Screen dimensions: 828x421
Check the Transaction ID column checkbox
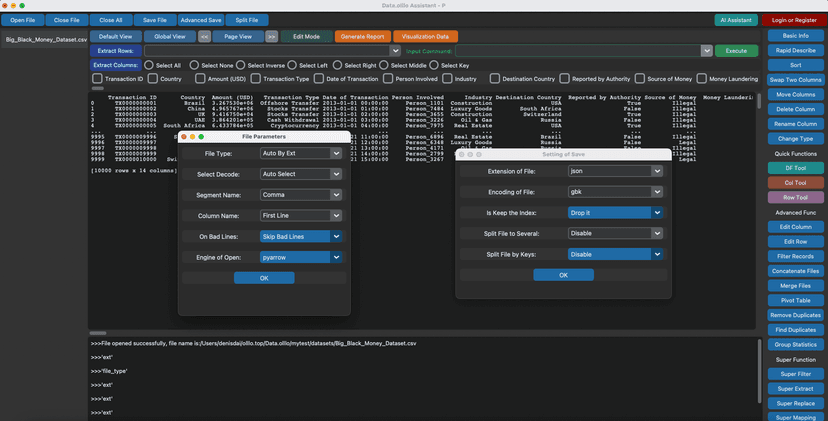click(97, 78)
